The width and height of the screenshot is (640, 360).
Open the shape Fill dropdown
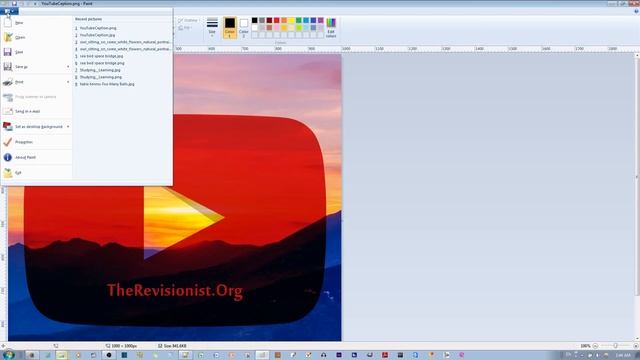tap(185, 28)
